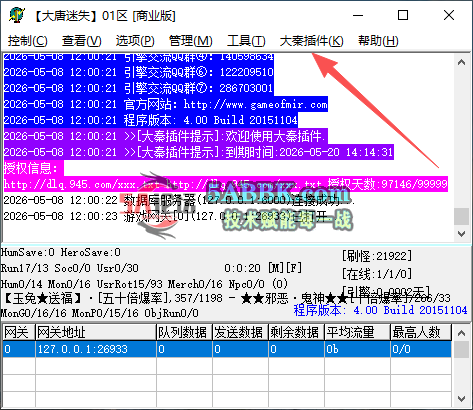This screenshot has width=473, height=410.
Task: Open the 控制(C) menu
Action: (28, 41)
